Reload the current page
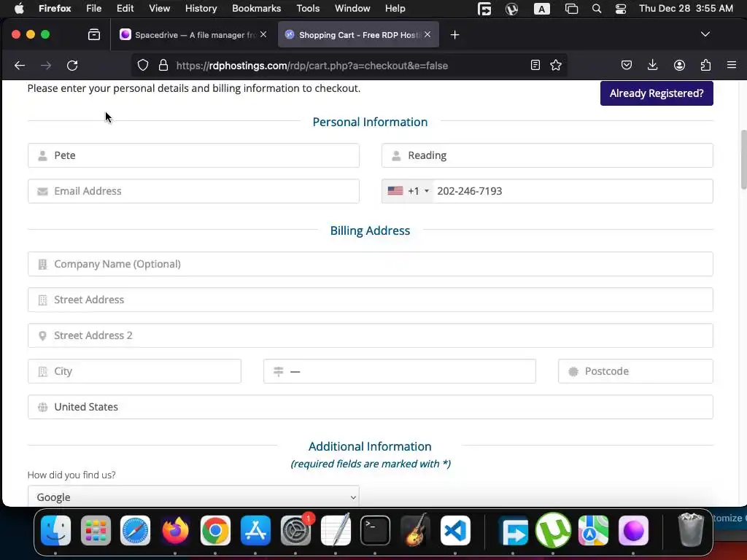The width and height of the screenshot is (747, 560). pyautogui.click(x=72, y=65)
